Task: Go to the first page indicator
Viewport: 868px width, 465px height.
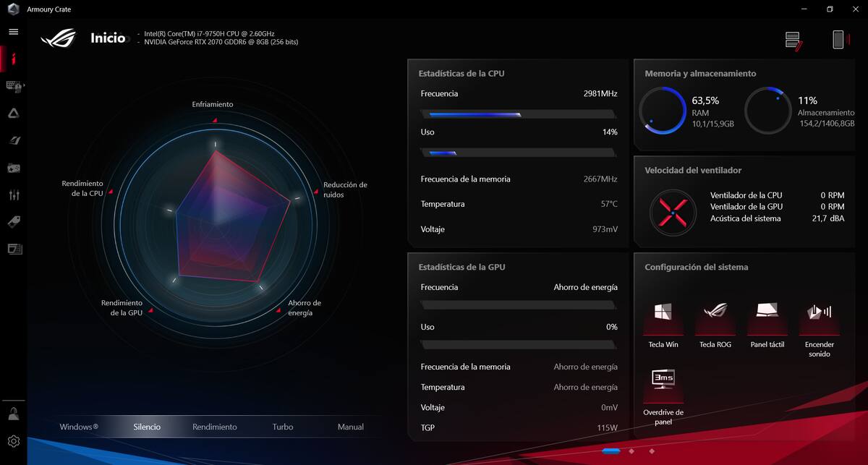Action: coord(610,451)
